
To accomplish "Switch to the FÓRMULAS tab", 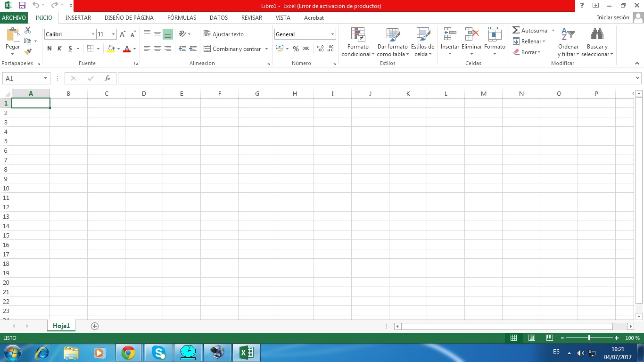I will click(x=182, y=18).
